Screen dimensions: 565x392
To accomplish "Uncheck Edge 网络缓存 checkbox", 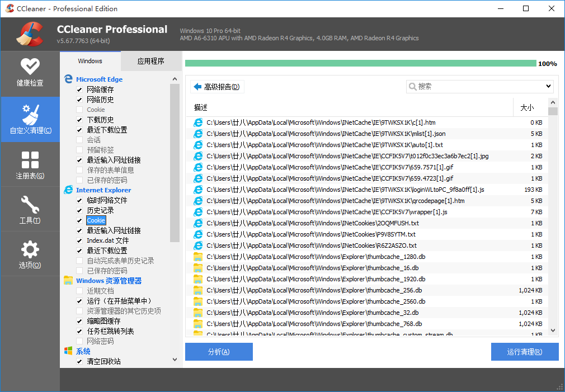I will 79,89.
